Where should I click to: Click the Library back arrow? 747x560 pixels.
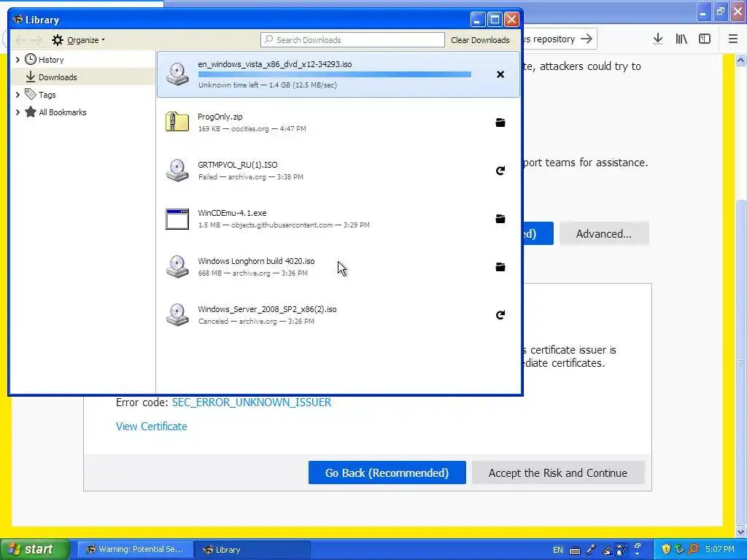click(x=20, y=40)
